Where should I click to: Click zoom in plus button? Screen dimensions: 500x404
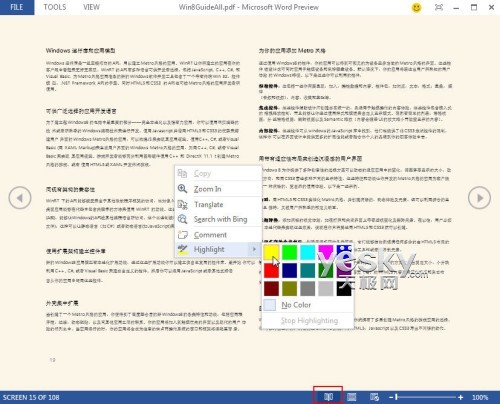(x=461, y=397)
